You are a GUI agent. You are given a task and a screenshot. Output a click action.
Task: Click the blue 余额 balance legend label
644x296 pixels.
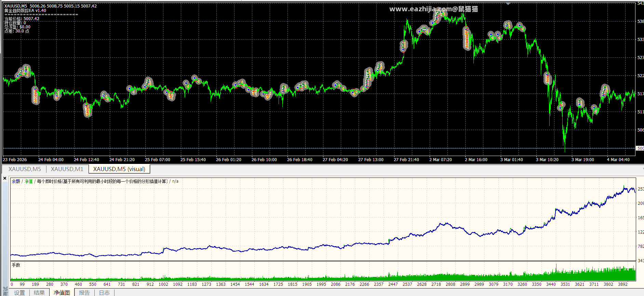(x=16, y=181)
